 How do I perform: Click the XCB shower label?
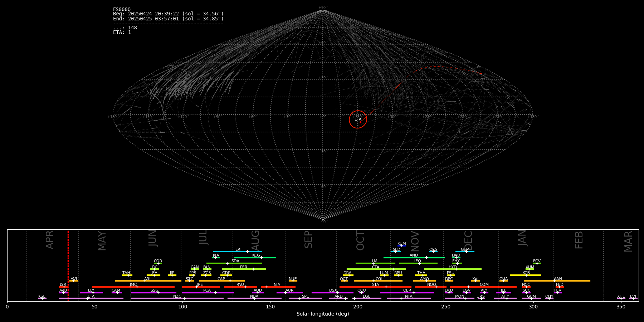(526, 273)
